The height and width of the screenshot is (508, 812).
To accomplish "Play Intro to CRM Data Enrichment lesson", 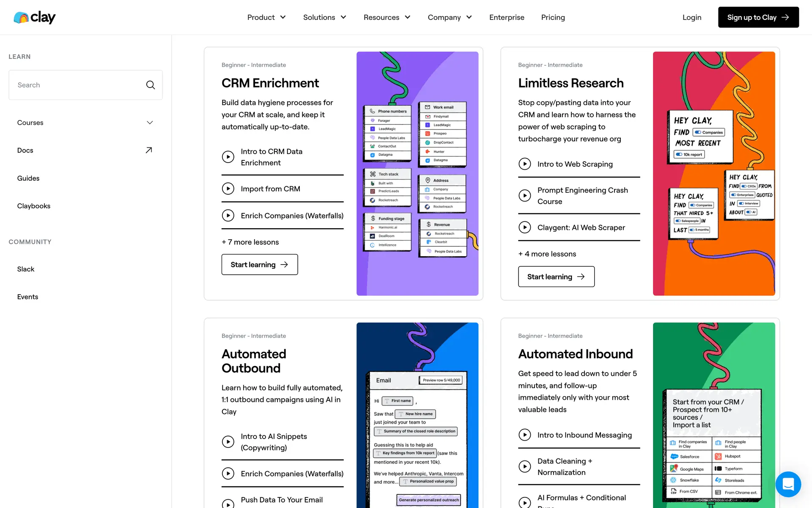I will [x=228, y=157].
